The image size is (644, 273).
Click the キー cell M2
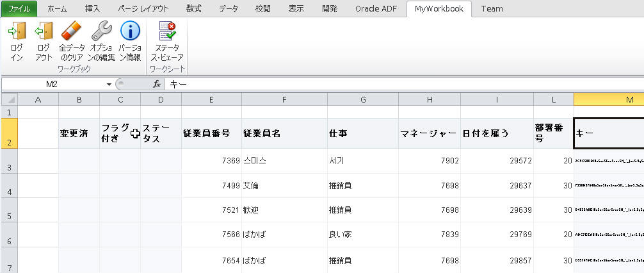(x=609, y=133)
